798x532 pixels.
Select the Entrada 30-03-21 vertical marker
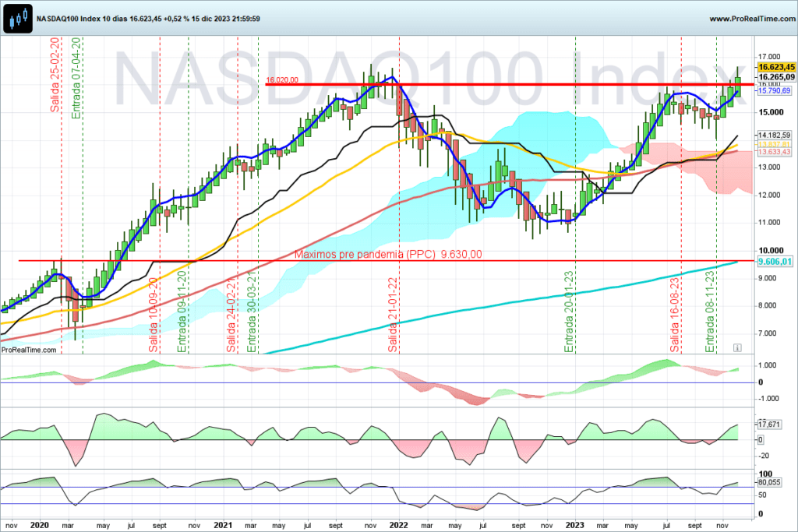coord(252,312)
